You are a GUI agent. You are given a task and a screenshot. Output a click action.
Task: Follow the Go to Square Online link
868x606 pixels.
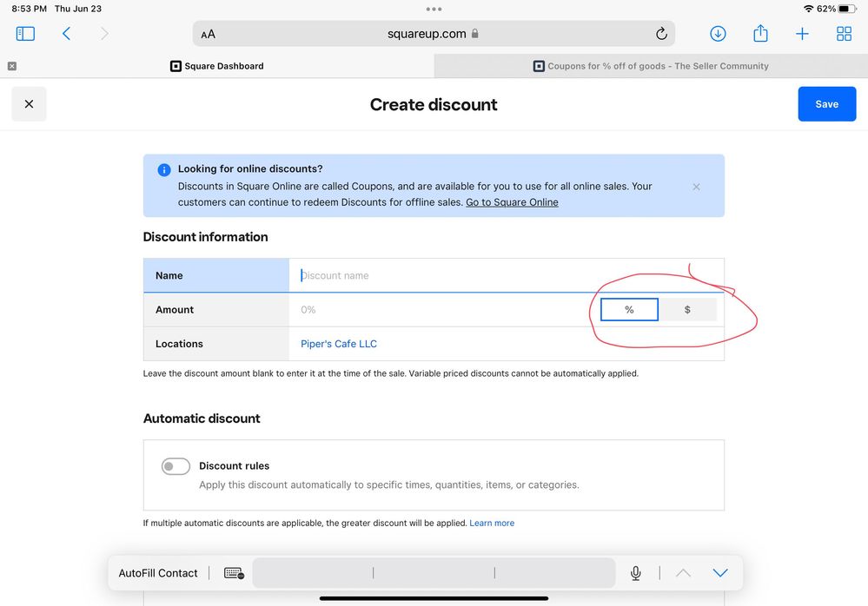(x=512, y=202)
